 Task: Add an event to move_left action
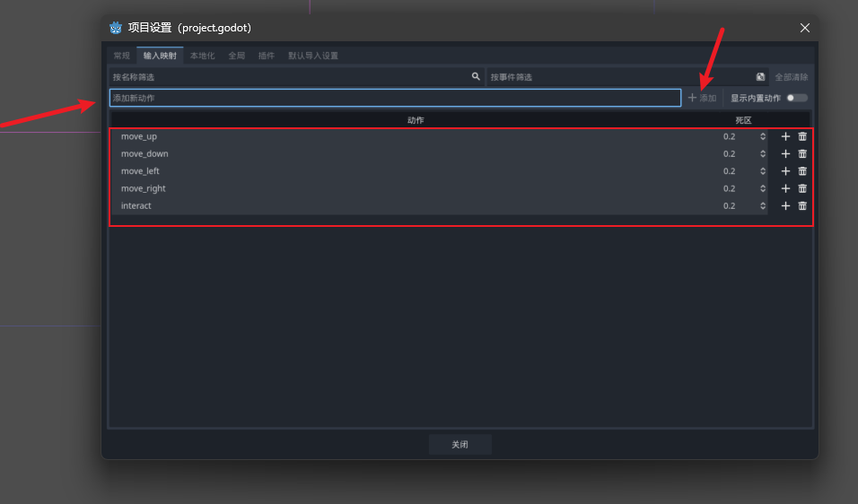(x=785, y=171)
